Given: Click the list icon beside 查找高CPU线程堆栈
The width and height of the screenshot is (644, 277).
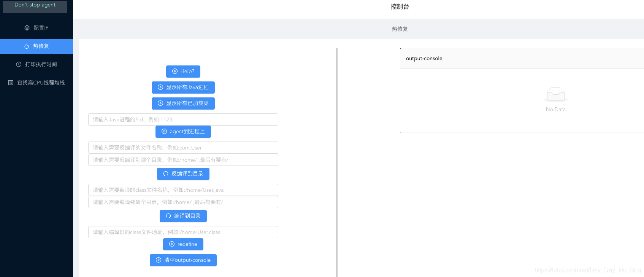Looking at the screenshot, I should click(11, 83).
